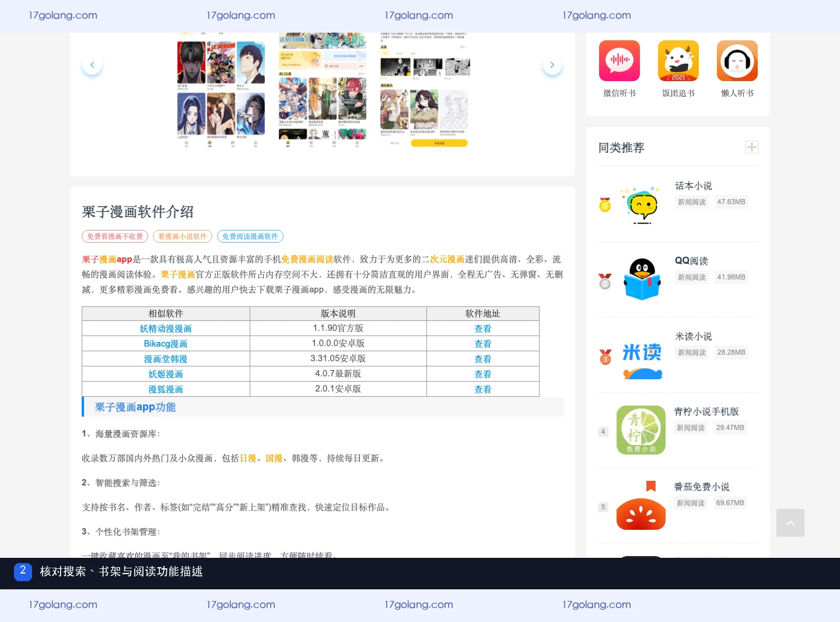The image size is (840, 622).
Task: Open the QQ阅读 title link
Action: tap(692, 261)
